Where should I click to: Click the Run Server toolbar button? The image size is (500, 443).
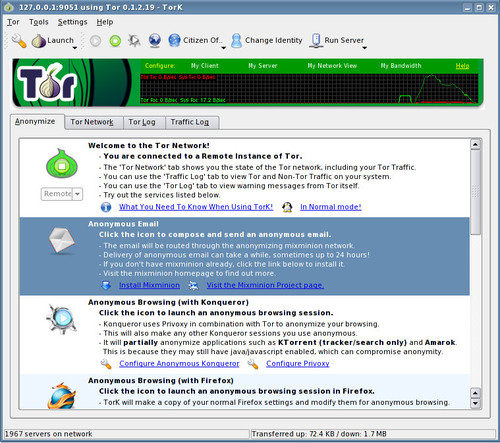click(336, 41)
